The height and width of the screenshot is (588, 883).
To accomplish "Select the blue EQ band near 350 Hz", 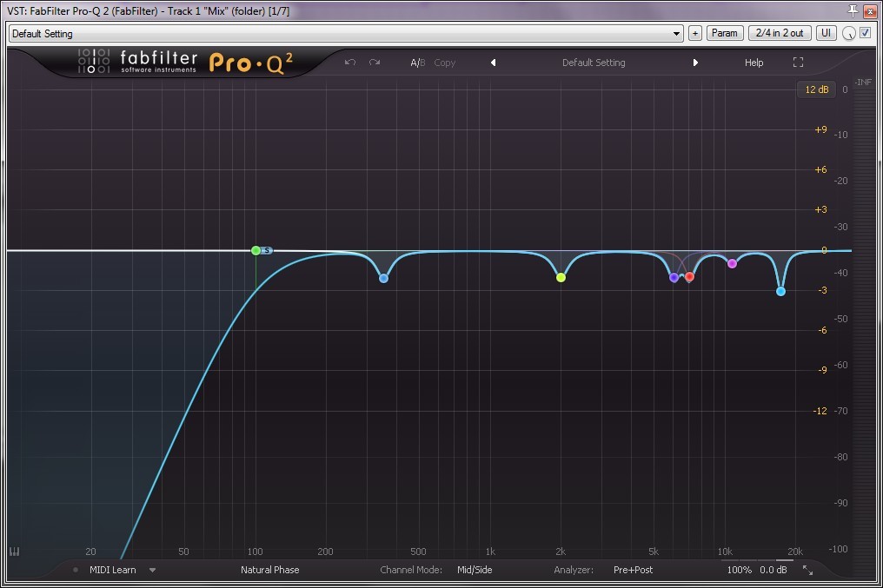I will pyautogui.click(x=383, y=278).
